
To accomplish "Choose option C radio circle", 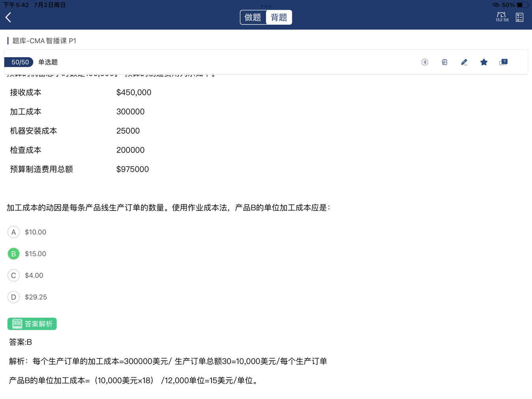I will coord(13,276).
